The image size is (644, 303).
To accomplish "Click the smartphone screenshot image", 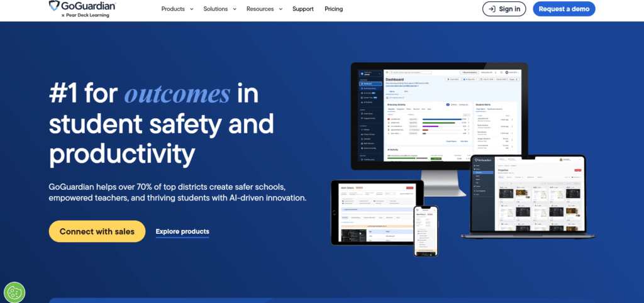I will 426,231.
